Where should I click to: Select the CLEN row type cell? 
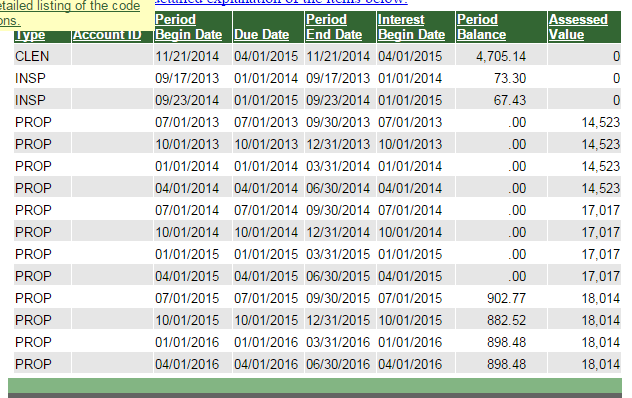tap(42, 56)
